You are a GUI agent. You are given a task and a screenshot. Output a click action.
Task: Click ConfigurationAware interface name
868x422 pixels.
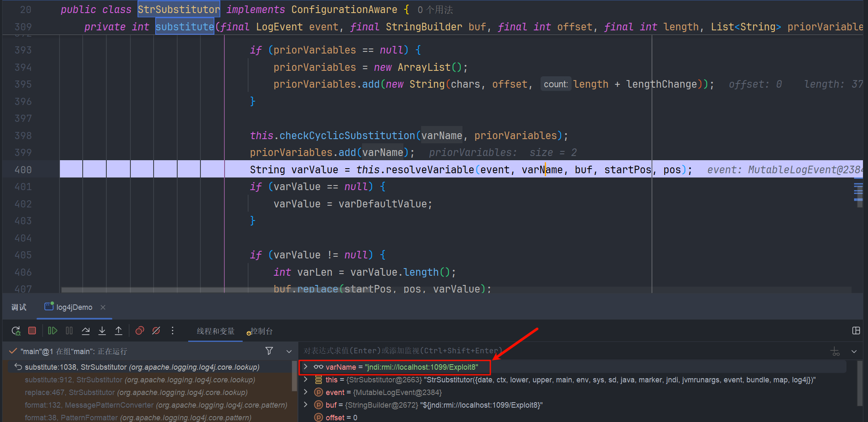coord(344,9)
